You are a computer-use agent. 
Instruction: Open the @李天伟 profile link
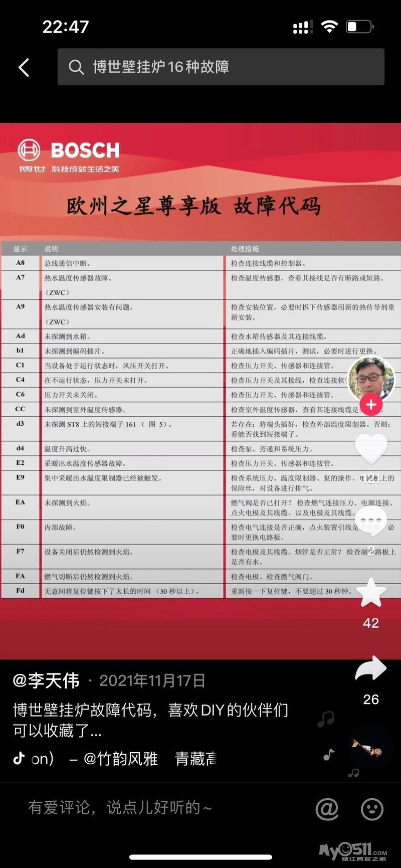(46, 680)
